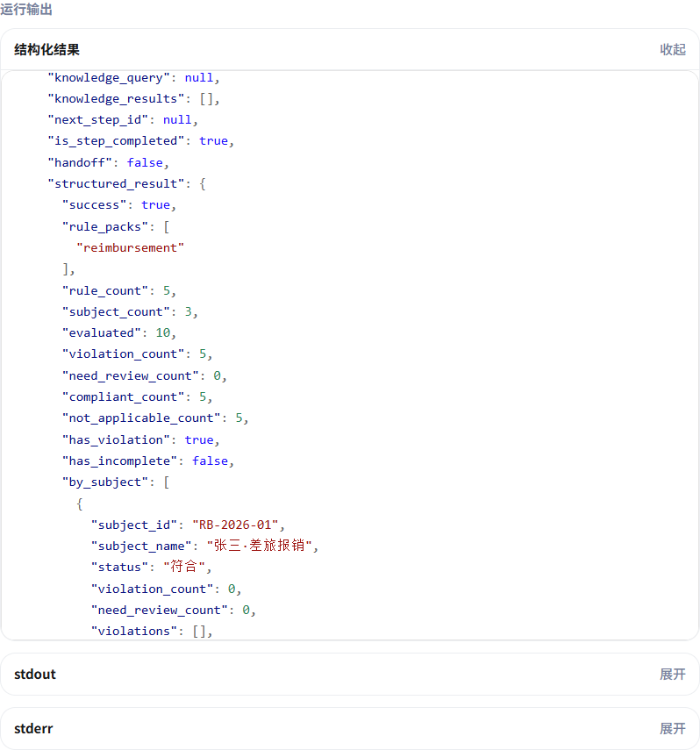Click the value 3 after subject_count
The width and height of the screenshot is (700, 750).
pos(188,312)
